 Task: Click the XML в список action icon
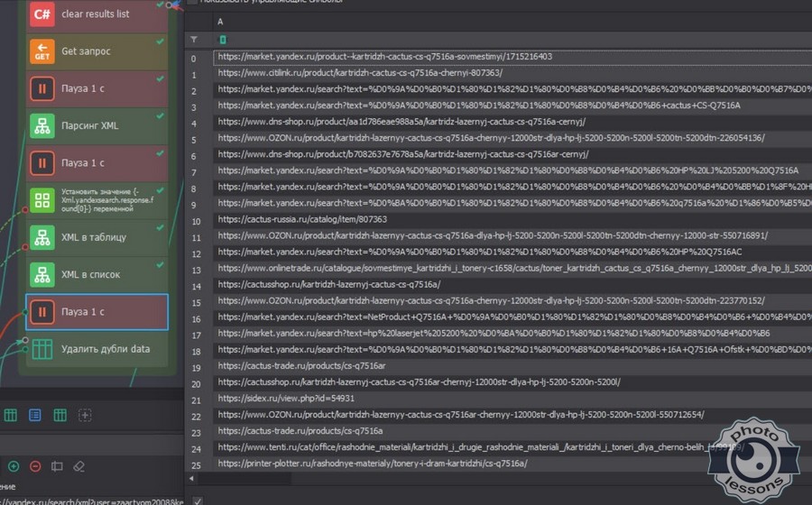point(42,274)
